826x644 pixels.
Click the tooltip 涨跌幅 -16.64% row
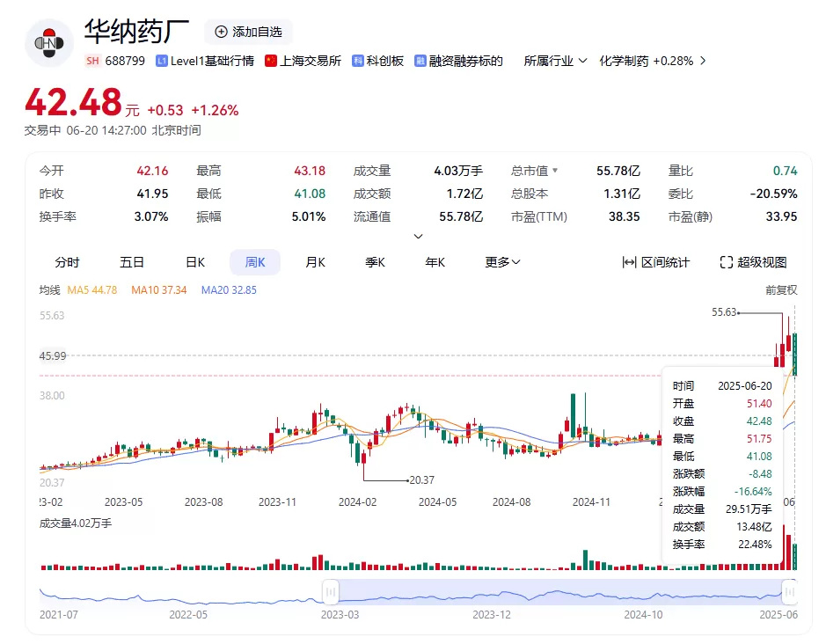point(722,492)
